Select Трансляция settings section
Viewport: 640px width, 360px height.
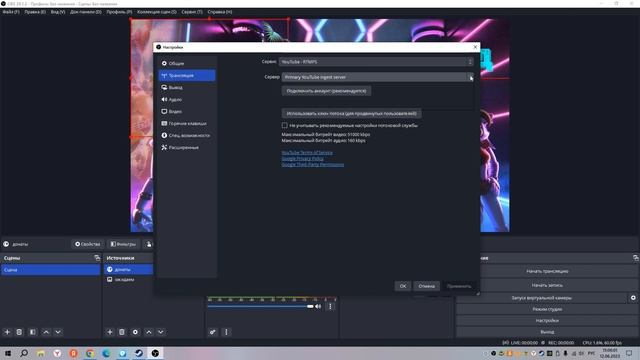[187, 76]
